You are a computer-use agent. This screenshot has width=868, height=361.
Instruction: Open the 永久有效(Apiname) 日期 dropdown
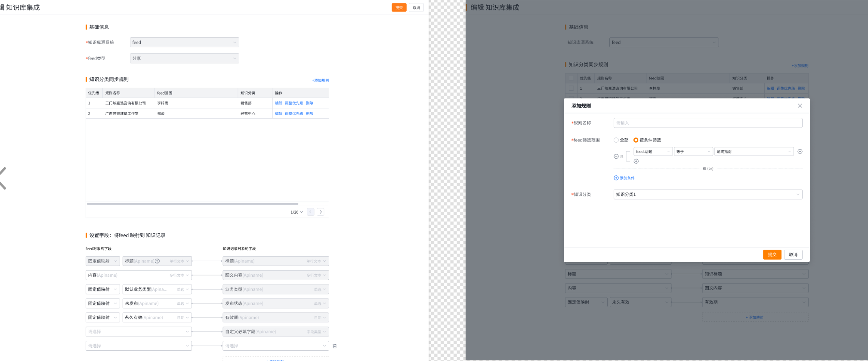click(x=157, y=318)
